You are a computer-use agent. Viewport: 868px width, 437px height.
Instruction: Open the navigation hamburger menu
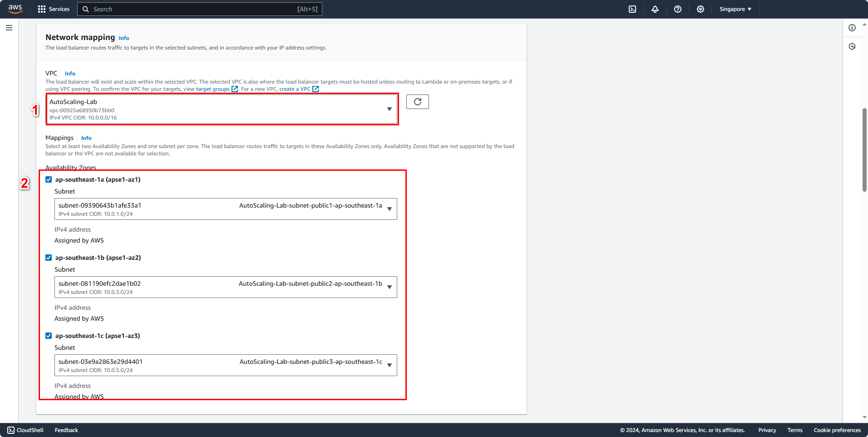click(8, 28)
